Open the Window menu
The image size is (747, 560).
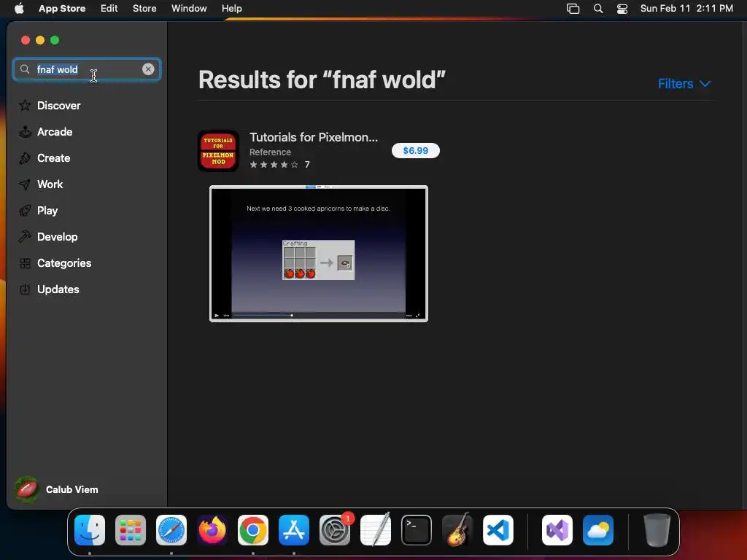pyautogui.click(x=189, y=9)
